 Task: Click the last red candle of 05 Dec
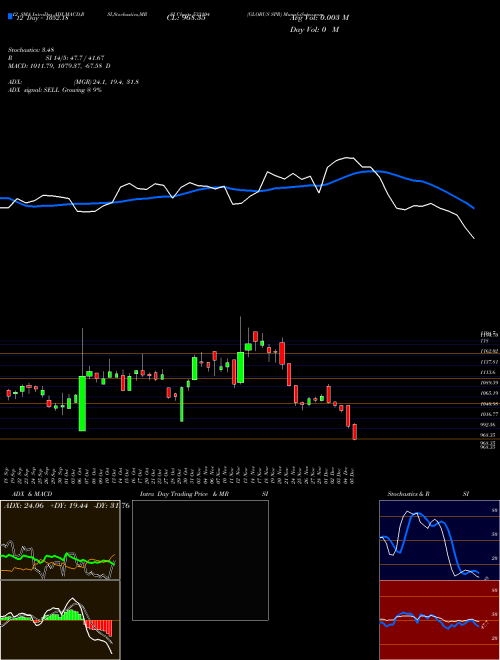[355, 432]
